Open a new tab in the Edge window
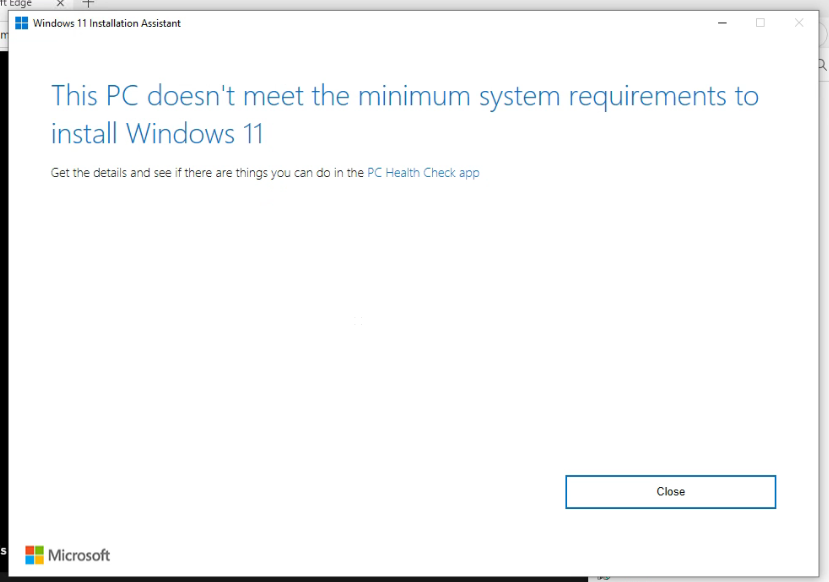Viewport: 829px width, 582px height. [x=88, y=3]
